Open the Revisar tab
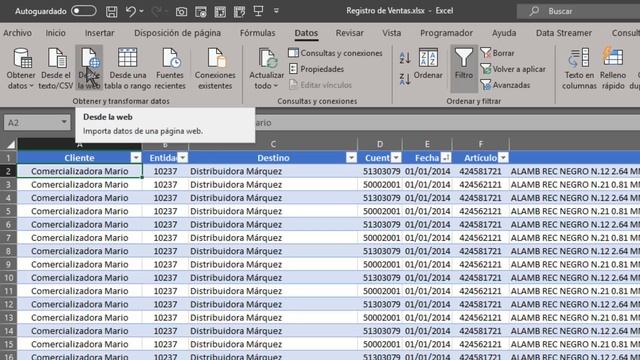Viewport: 640px width, 360px height. coord(349,33)
